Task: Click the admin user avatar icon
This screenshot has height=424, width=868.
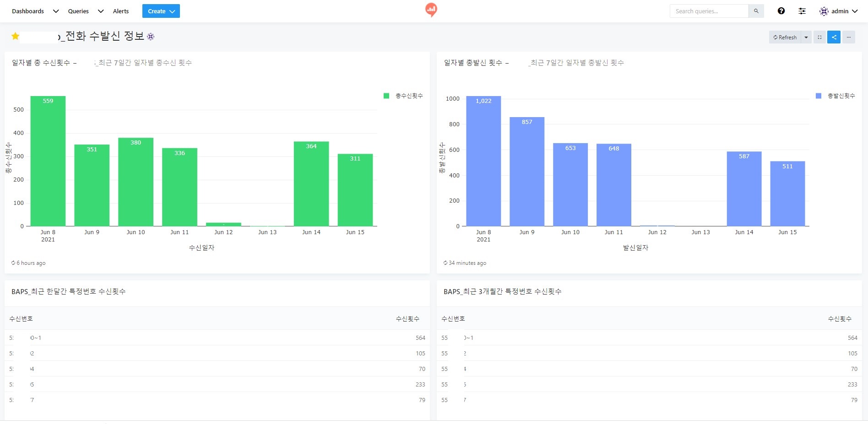Action: pos(824,11)
